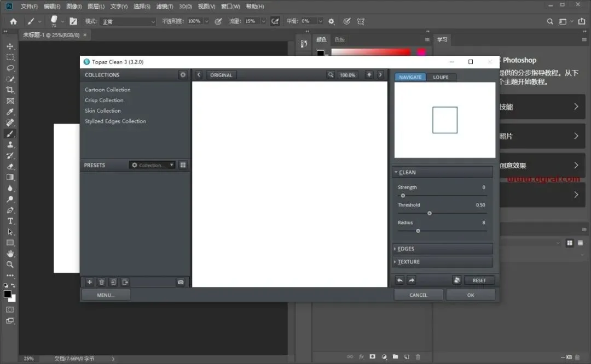Image resolution: width=591 pixels, height=364 pixels.
Task: Toggle the airbrush build-up option
Action: [x=275, y=21]
